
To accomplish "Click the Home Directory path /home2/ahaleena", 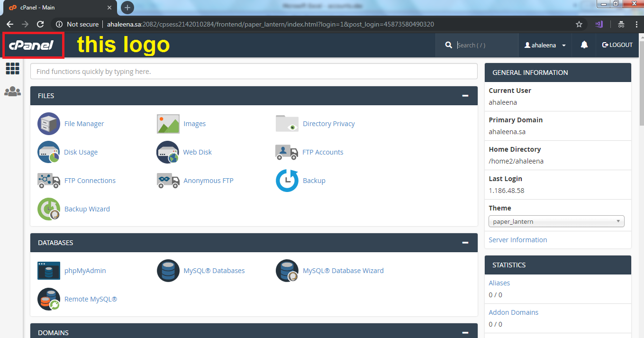I will pyautogui.click(x=516, y=161).
